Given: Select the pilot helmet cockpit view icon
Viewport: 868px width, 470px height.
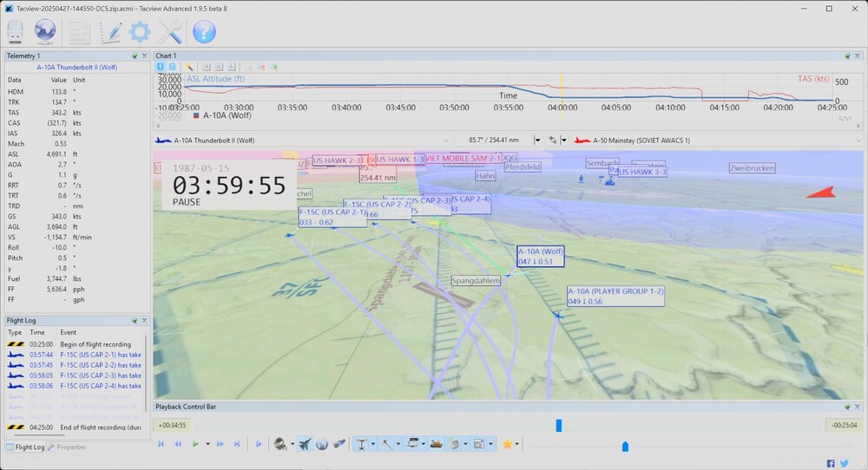Looking at the screenshot, I should click(280, 444).
